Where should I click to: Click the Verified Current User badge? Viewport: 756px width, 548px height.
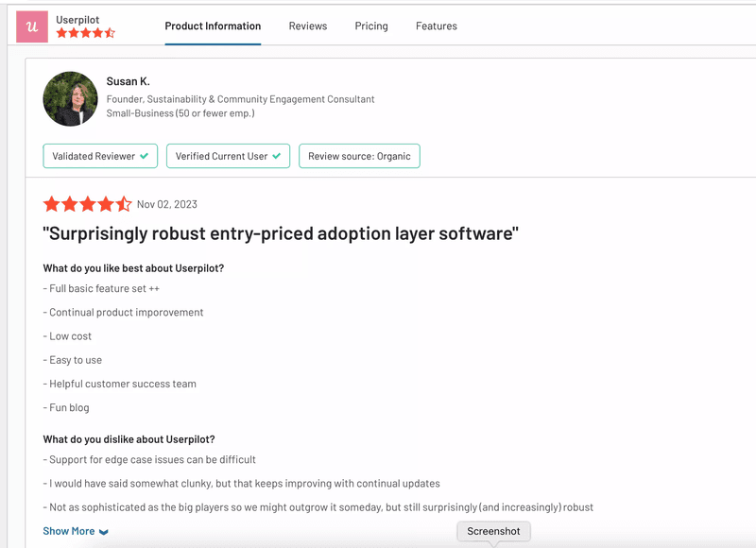(228, 156)
